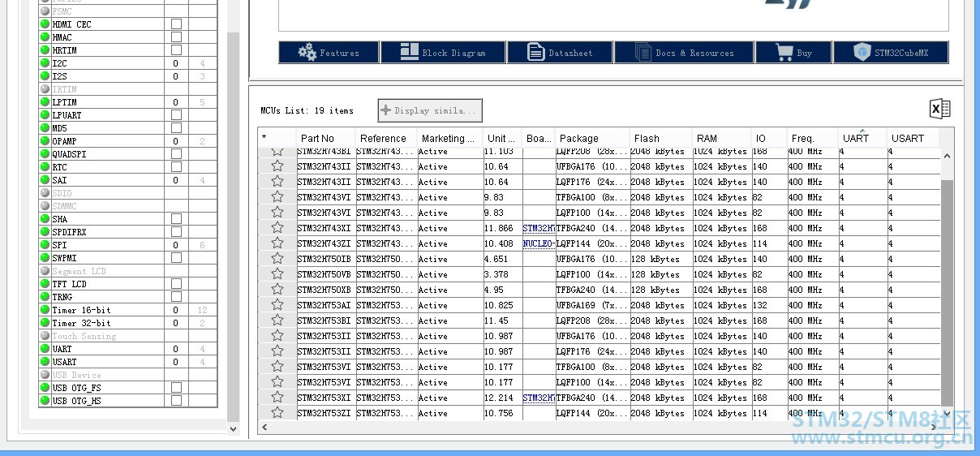Click SPDIFRX peripheral label
The width and height of the screenshot is (980, 456).
(69, 232)
